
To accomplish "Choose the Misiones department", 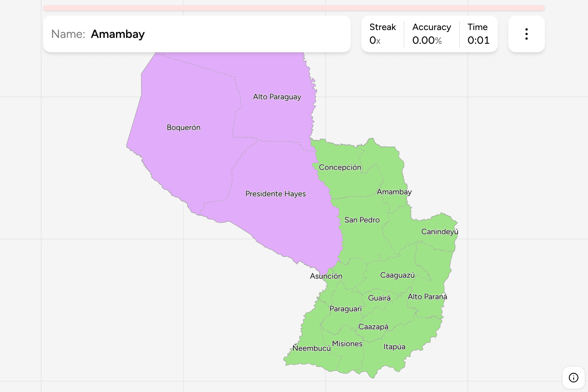I will (347, 344).
